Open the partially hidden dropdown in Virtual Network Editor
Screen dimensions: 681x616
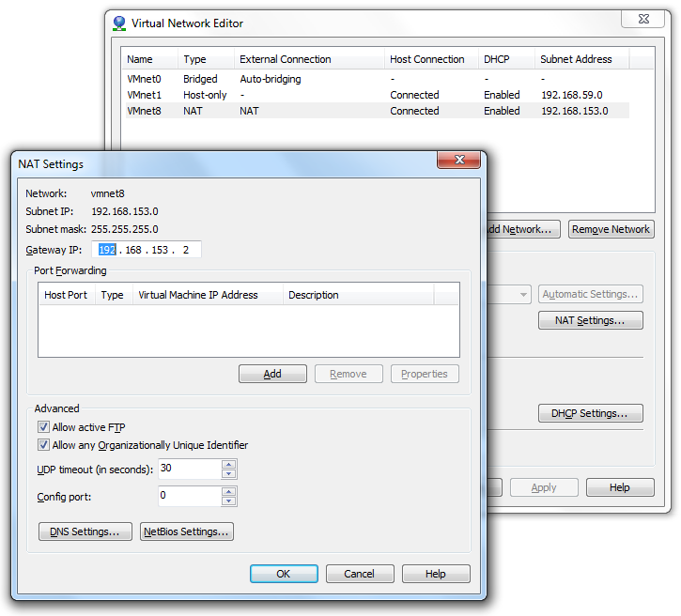(523, 294)
